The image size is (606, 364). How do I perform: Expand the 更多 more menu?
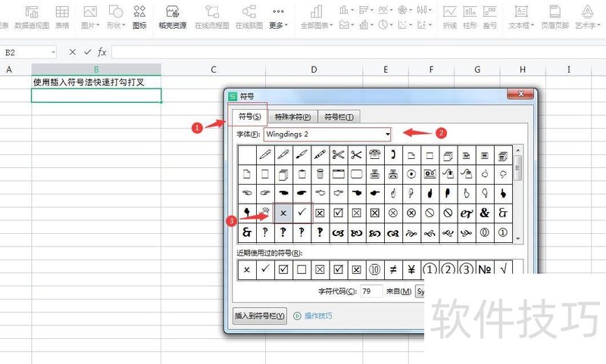(278, 17)
